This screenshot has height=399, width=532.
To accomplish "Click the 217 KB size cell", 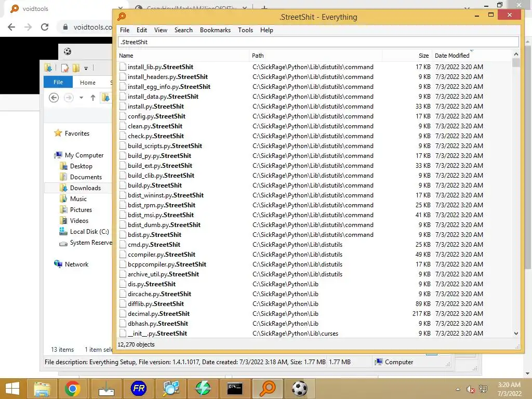I will coord(421,313).
